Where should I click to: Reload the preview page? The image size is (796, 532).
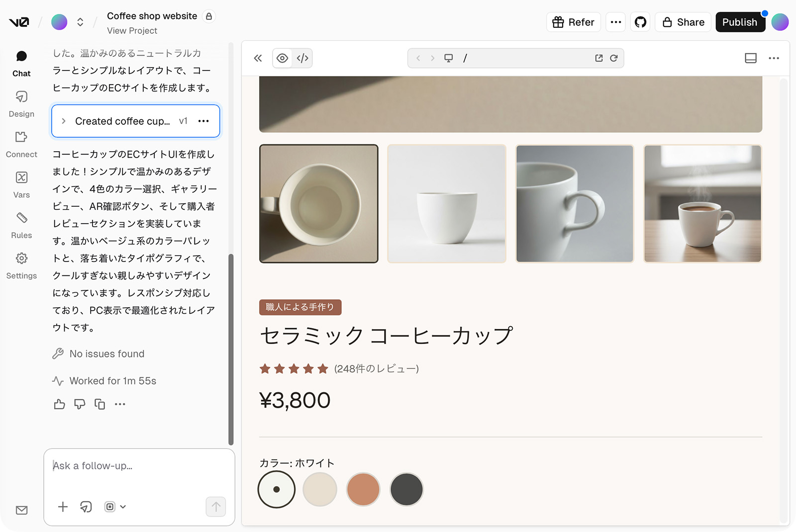(614, 58)
